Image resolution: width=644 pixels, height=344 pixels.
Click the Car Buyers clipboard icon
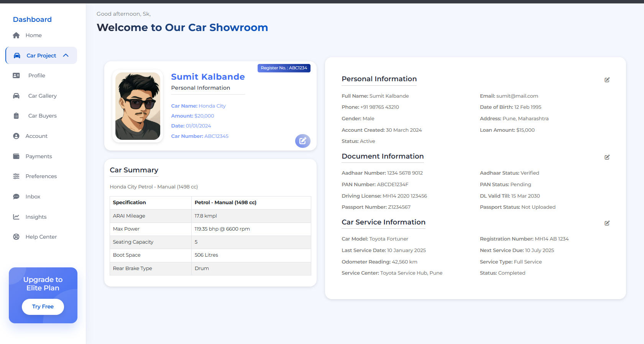[16, 116]
